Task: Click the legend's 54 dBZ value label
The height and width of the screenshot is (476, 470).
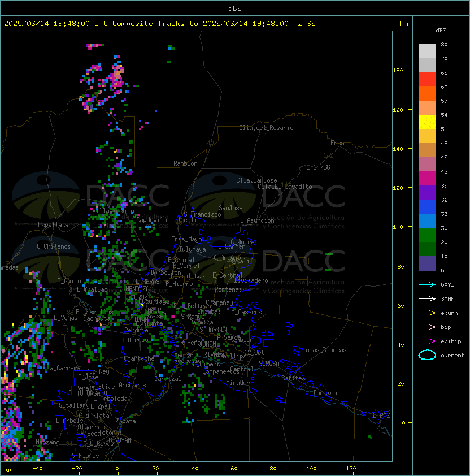Action: (x=444, y=115)
